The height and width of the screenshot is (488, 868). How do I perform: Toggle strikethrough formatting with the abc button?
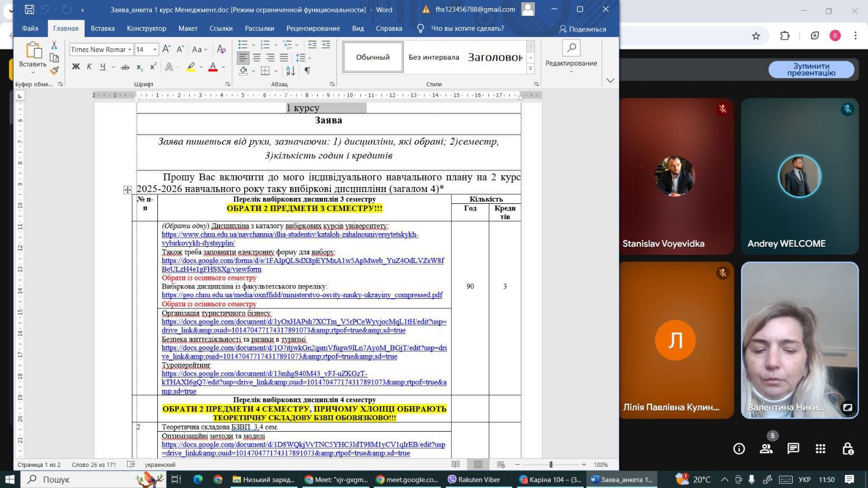coord(125,67)
